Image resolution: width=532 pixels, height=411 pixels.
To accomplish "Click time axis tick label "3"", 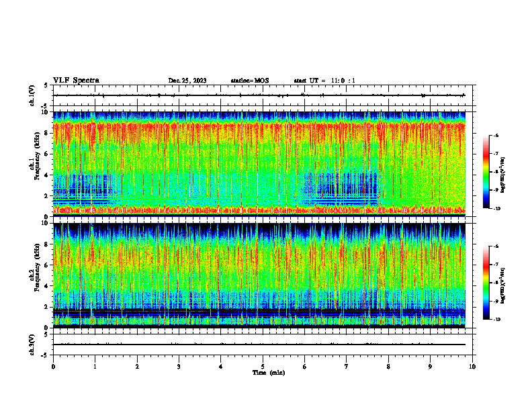I will (x=179, y=367).
